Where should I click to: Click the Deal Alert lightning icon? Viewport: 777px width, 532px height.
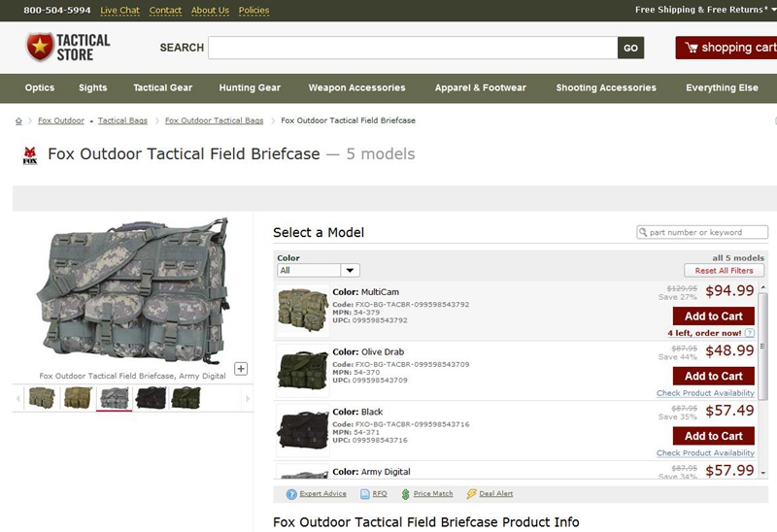tap(471, 494)
